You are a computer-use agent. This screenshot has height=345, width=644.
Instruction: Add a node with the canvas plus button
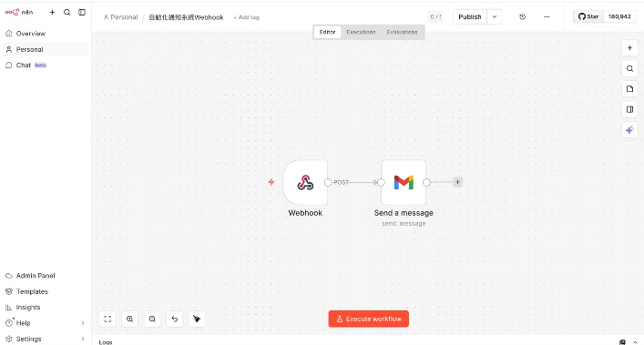click(629, 48)
